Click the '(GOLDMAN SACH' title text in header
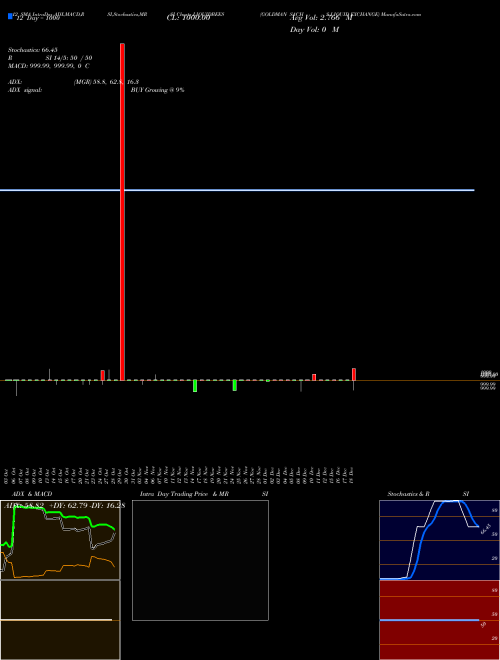The width and height of the screenshot is (500, 660). click(282, 14)
